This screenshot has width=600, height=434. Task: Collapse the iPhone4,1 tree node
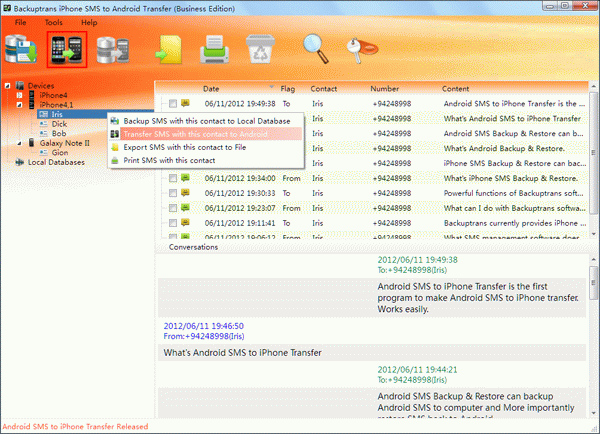[20, 105]
